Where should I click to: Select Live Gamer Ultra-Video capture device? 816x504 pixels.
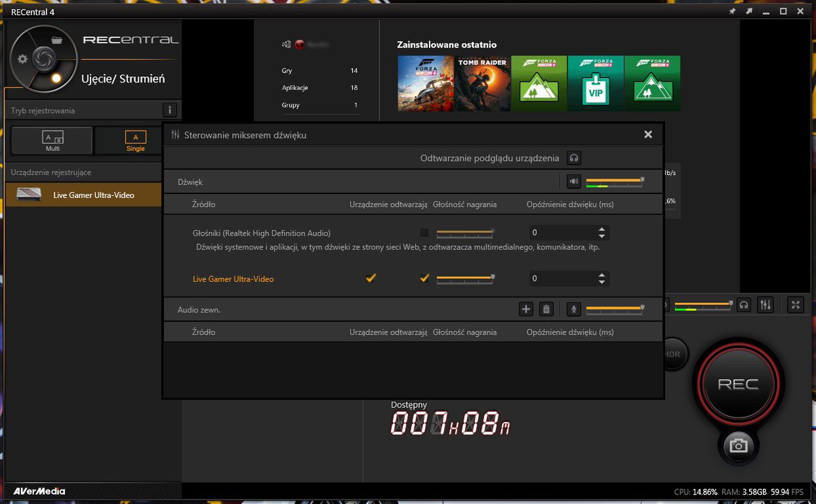[x=84, y=195]
